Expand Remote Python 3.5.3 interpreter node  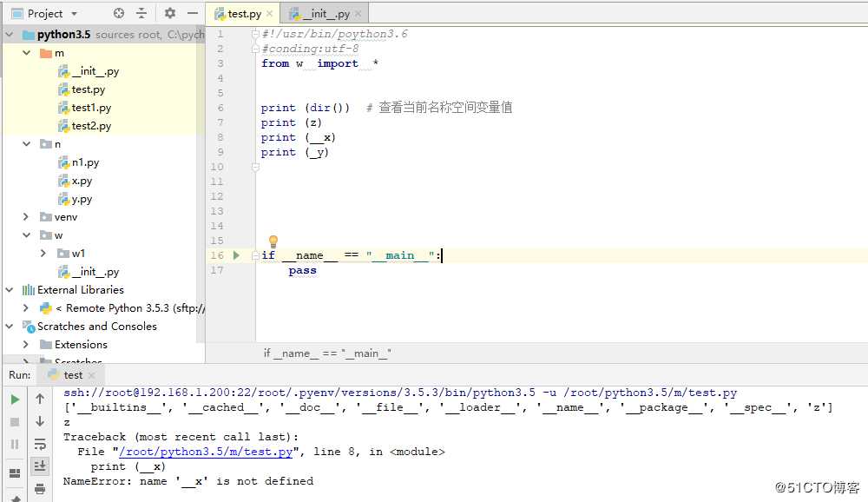click(25, 308)
